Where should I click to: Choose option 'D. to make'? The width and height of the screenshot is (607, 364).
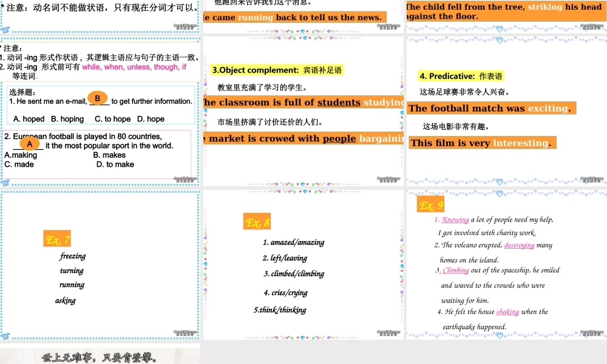click(115, 164)
